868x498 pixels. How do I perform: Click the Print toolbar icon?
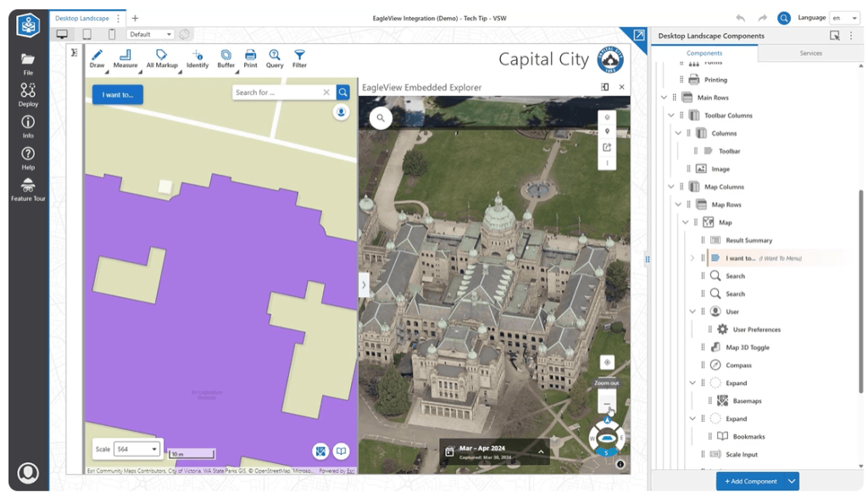tap(250, 59)
